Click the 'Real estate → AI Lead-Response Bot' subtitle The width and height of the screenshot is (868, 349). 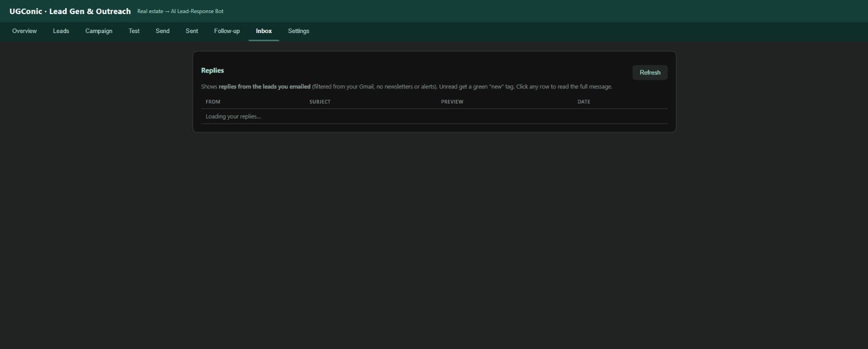point(180,11)
